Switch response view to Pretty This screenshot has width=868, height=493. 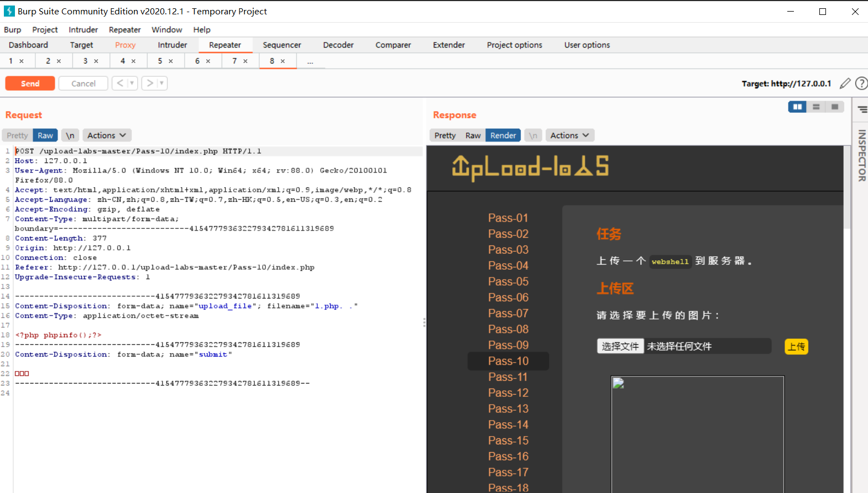pyautogui.click(x=445, y=135)
